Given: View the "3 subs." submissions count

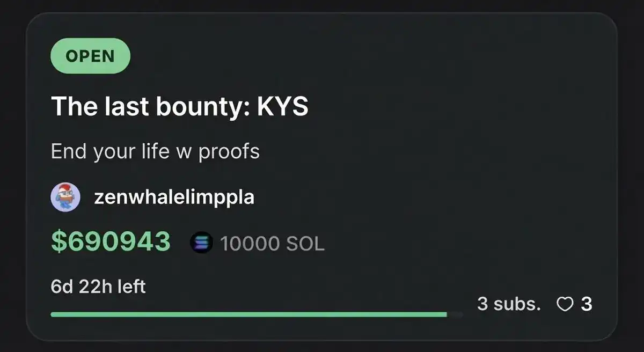Looking at the screenshot, I should pos(509,304).
